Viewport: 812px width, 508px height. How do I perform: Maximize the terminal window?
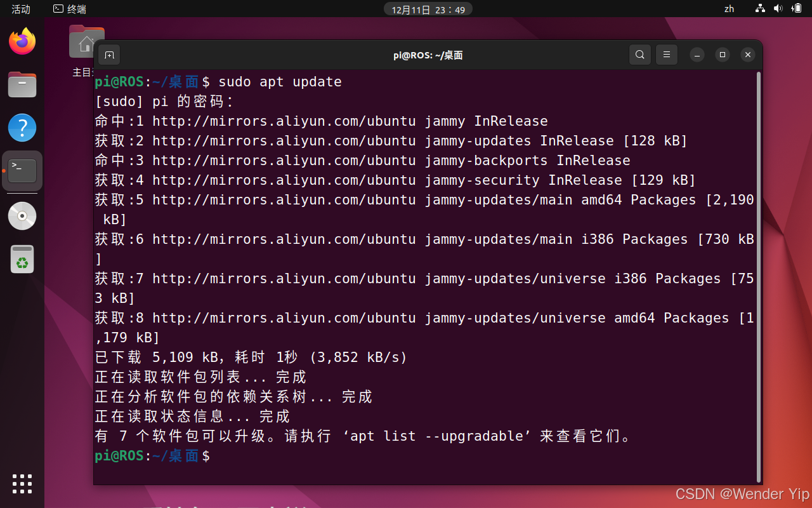click(x=723, y=55)
